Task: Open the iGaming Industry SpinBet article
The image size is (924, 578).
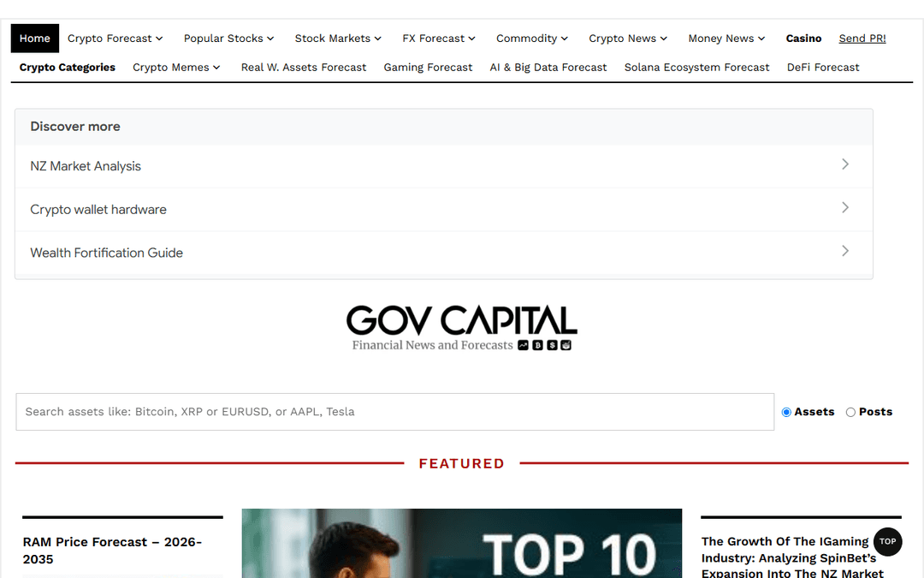Action: [x=792, y=557]
